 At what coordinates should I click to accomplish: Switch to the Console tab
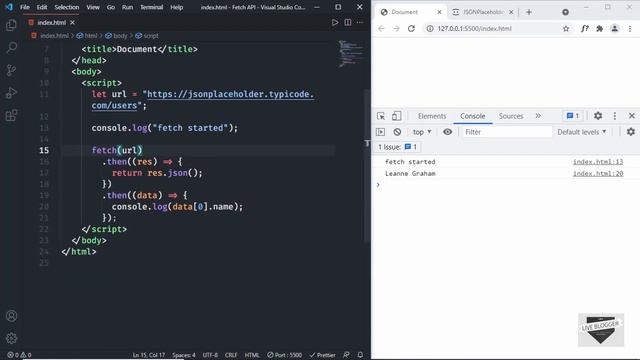click(473, 116)
